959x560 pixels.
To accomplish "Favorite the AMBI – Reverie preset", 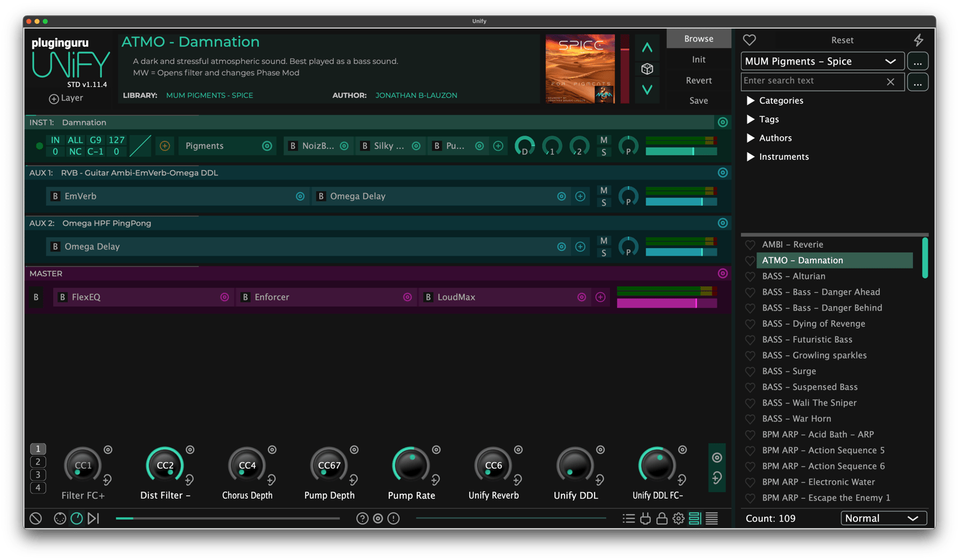I will [750, 245].
